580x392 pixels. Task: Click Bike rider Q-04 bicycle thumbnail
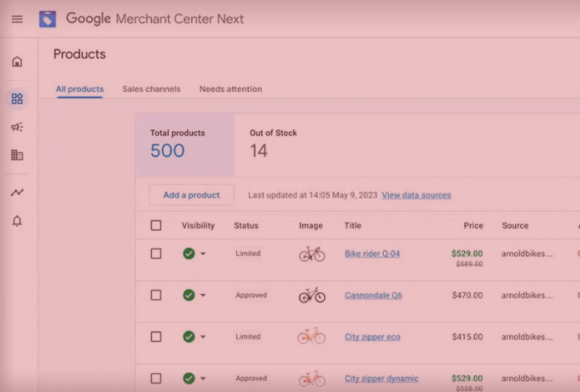(x=312, y=254)
